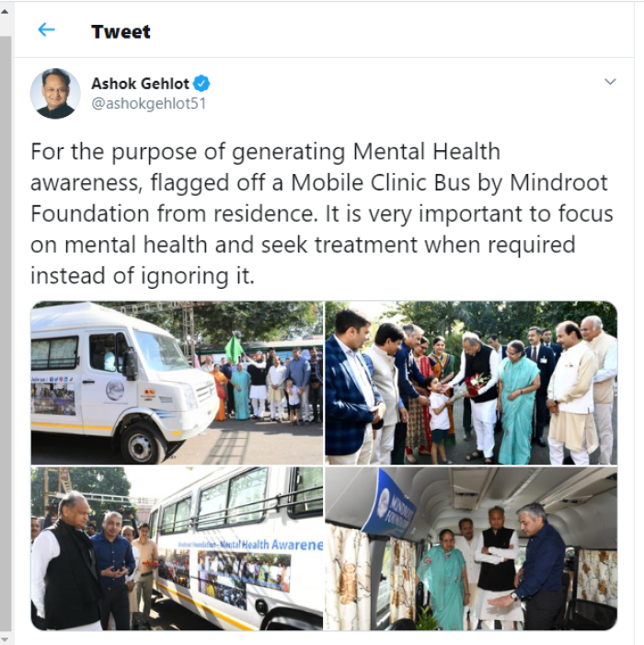Open the Ashok Gehlot display name
Screen dimensions: 644x645
tap(140, 84)
